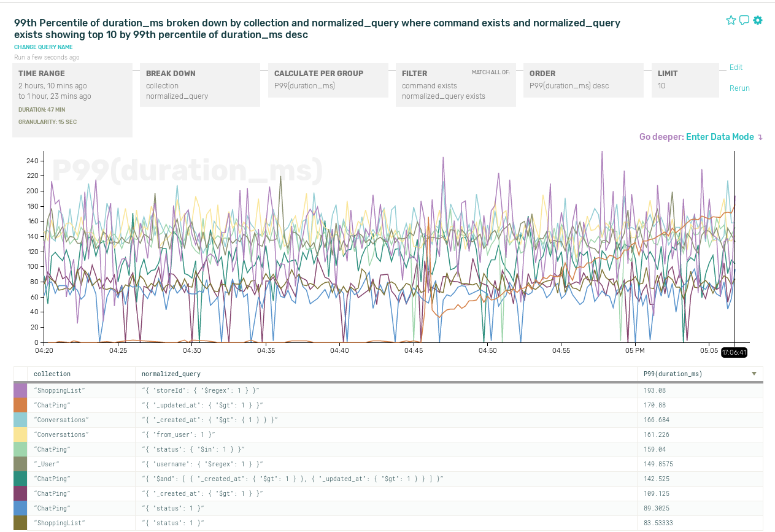Click the orange ChatPing _updated_at swatch
Screen dimensions: 775x532
20,405
